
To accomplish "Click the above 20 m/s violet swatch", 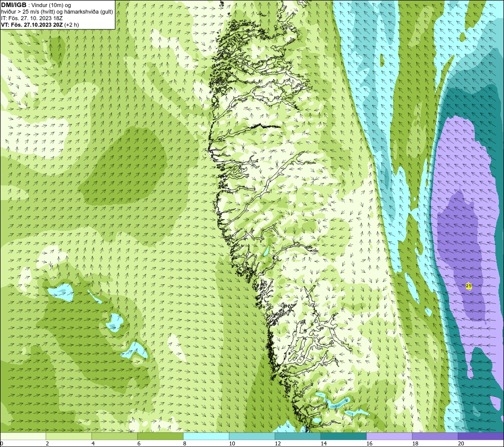I will (481, 436).
